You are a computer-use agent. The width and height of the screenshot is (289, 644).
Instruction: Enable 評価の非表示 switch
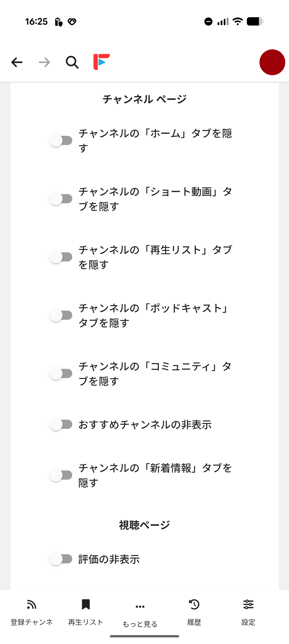[61, 559]
